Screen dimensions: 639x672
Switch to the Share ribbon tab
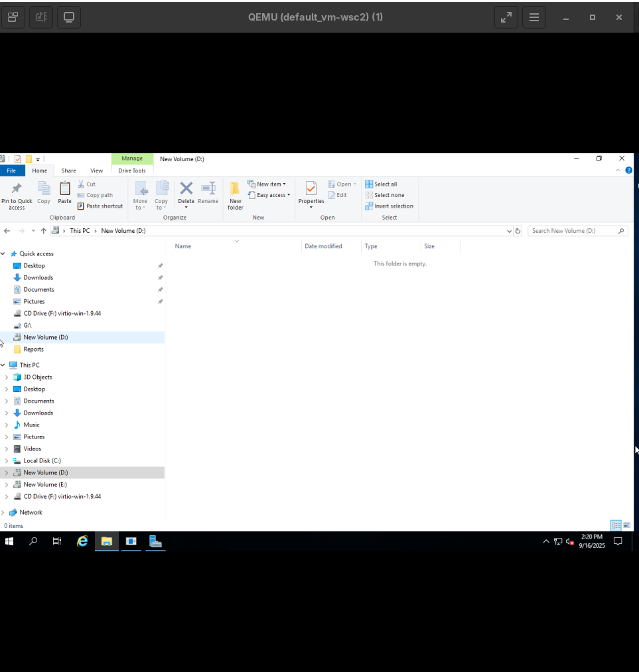coord(68,170)
